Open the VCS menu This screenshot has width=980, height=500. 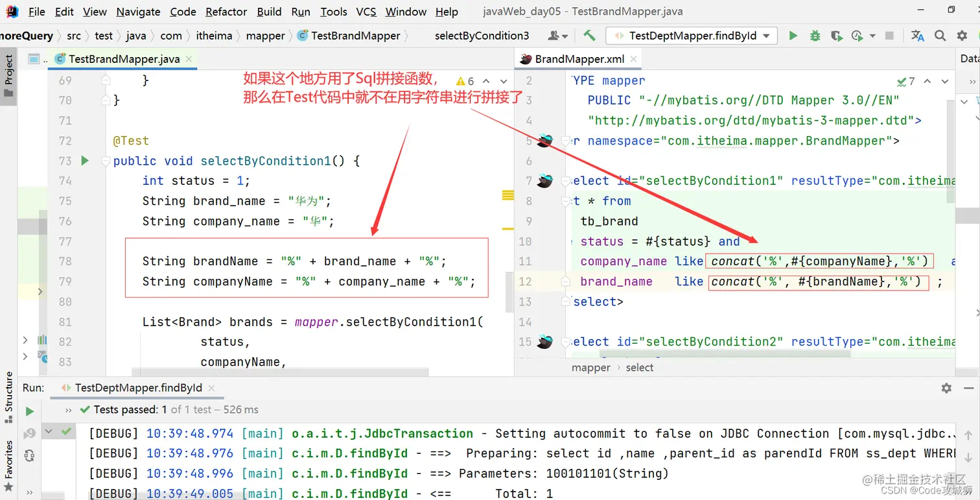pos(366,12)
